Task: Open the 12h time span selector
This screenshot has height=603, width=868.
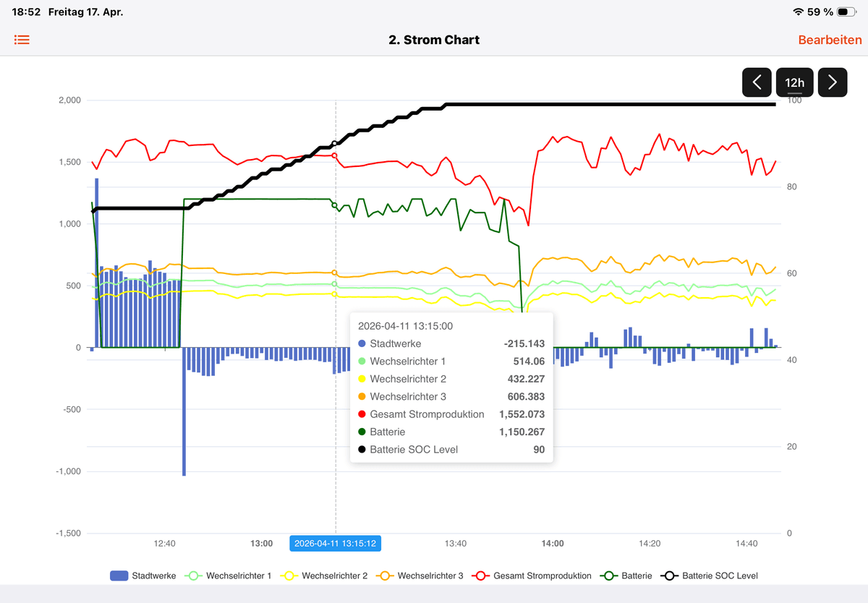Action: click(x=795, y=82)
